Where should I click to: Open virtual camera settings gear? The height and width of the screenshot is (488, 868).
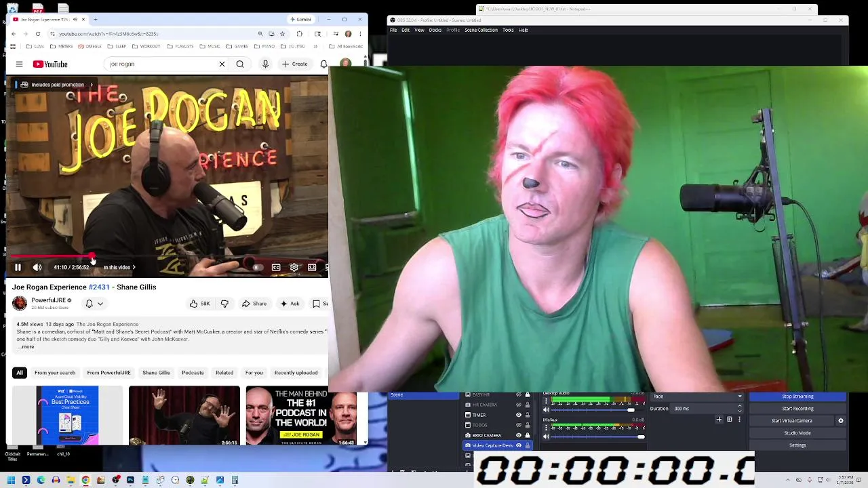(x=841, y=421)
